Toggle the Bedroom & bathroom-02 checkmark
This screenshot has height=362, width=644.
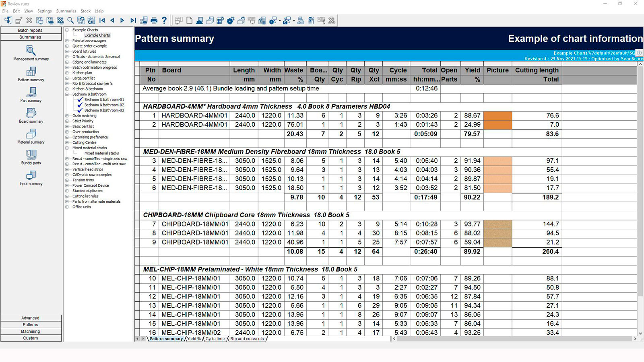click(x=80, y=105)
